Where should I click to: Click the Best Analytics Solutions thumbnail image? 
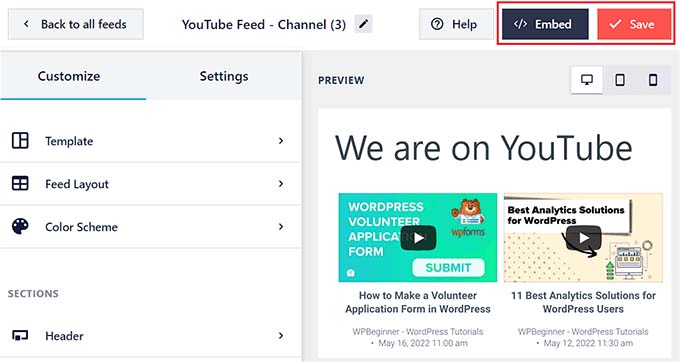pyautogui.click(x=583, y=237)
